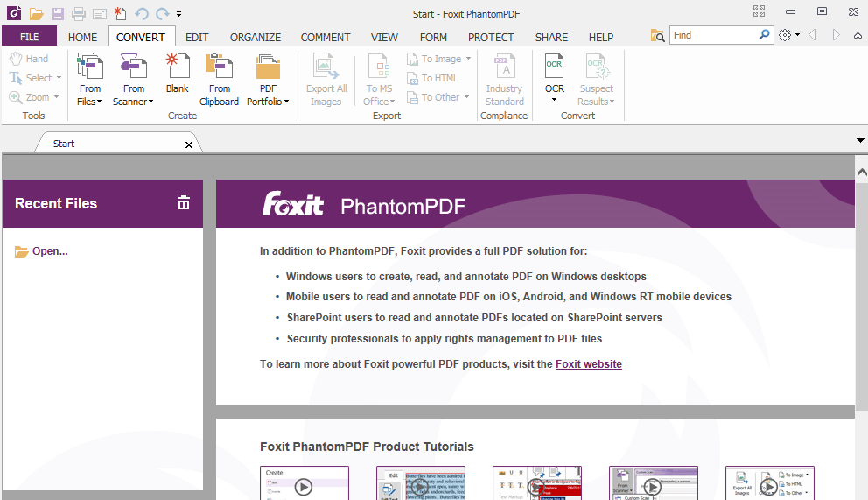Select the Hand tool
The width and height of the screenshot is (868, 500).
click(x=29, y=58)
